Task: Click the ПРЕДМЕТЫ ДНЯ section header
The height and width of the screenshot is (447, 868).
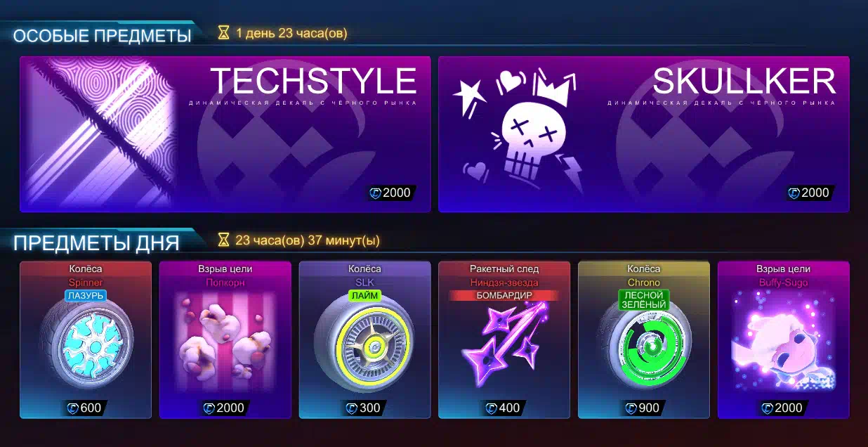Action: [96, 243]
